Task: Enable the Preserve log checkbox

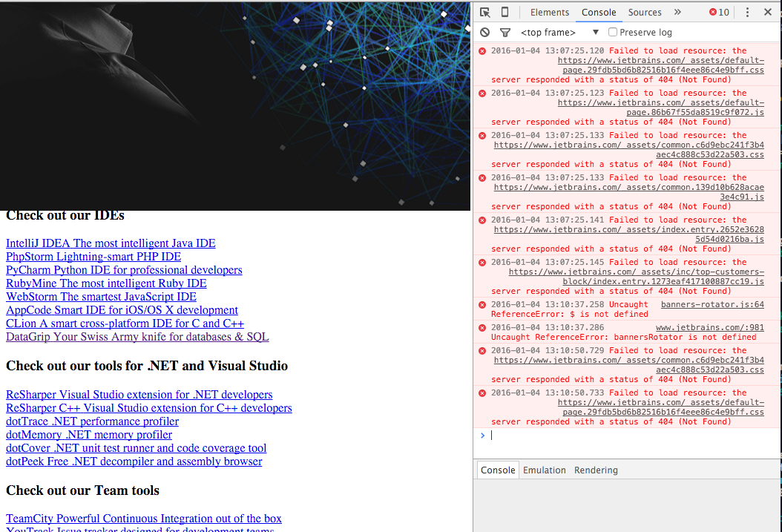Action: pos(613,32)
